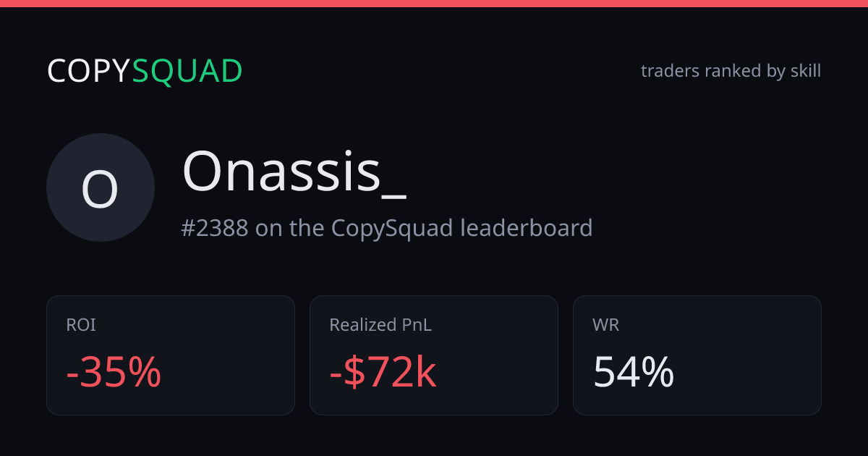Select the Realized PnL stat card
The image size is (868, 456).
[434, 355]
